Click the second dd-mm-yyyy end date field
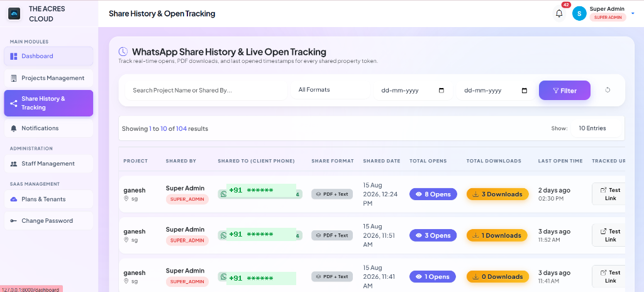Screen dimensions: 644x292 tap(496, 91)
